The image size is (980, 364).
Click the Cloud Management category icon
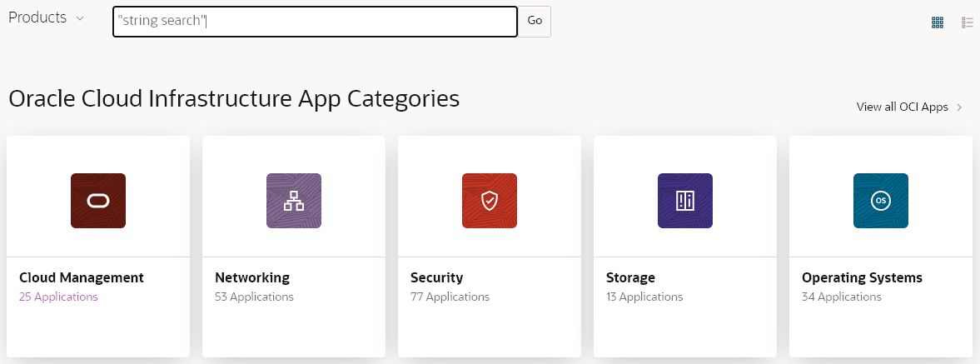(x=98, y=201)
